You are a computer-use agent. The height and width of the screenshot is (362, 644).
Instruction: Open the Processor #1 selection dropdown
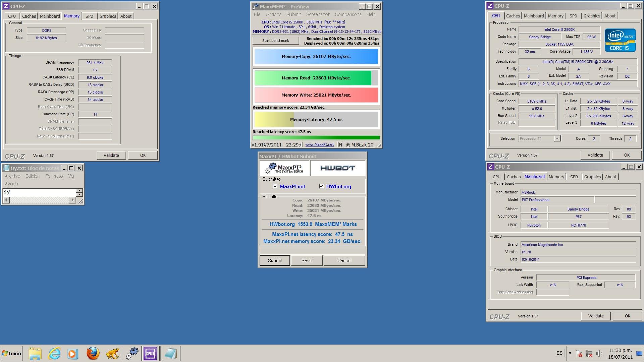click(x=557, y=138)
